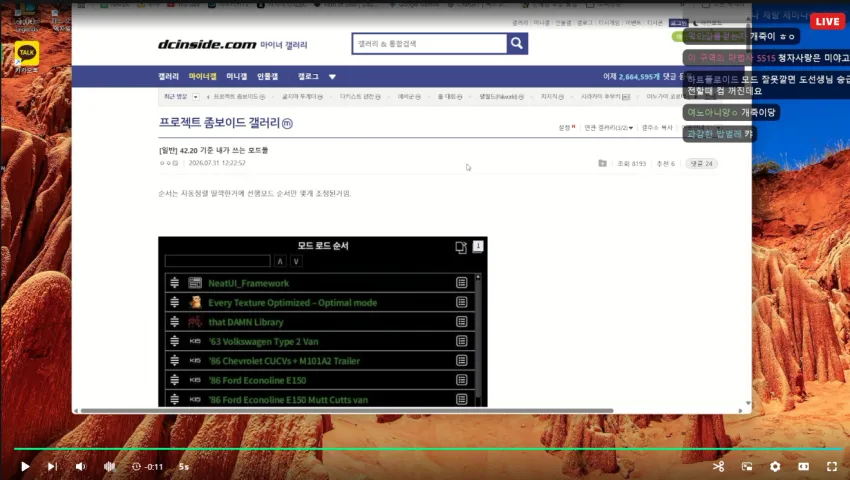850x480 pixels.
Task: Open the 갤로그 nav tab
Action: click(x=308, y=76)
